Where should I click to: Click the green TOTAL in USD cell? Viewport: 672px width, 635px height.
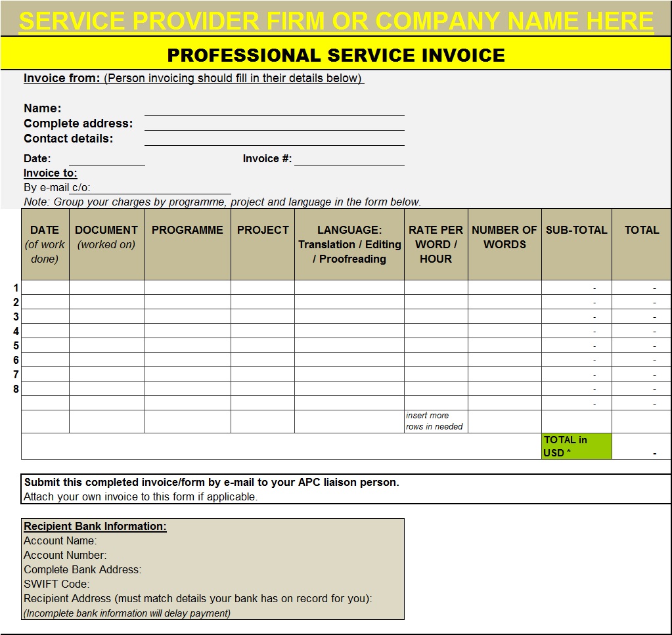click(577, 447)
